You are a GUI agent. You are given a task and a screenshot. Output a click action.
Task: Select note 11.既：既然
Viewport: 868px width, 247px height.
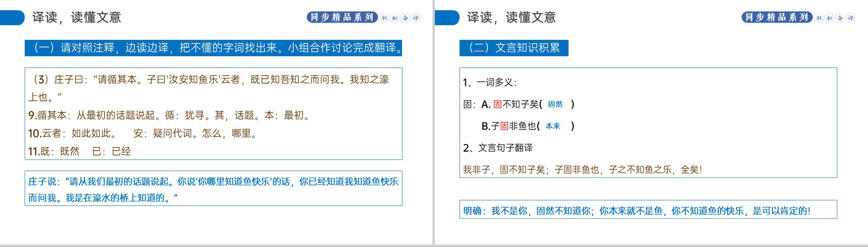point(54,151)
